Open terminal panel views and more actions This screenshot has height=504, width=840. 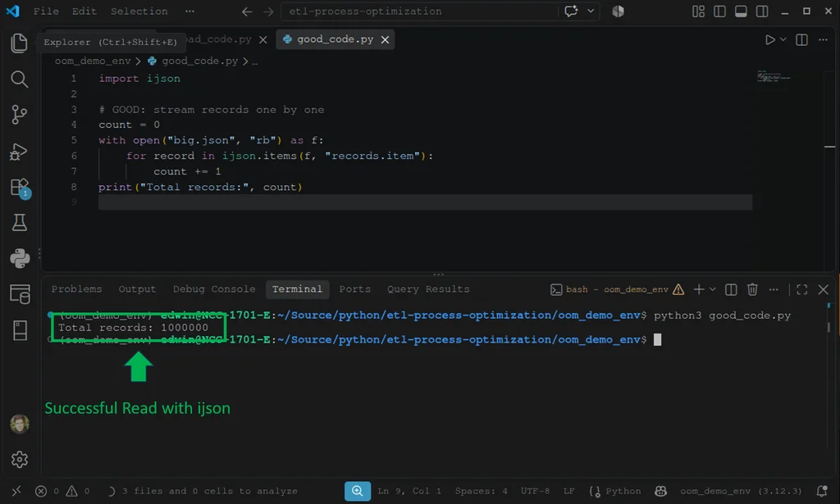[x=774, y=289]
